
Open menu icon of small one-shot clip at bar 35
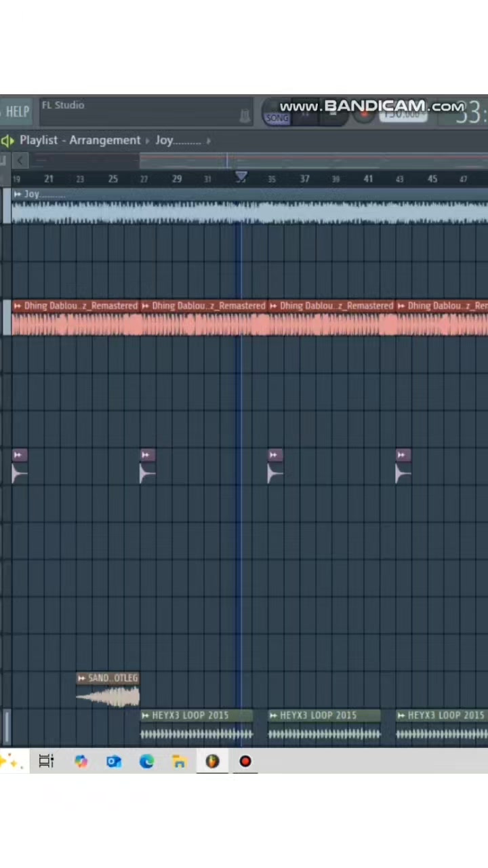[x=274, y=455]
